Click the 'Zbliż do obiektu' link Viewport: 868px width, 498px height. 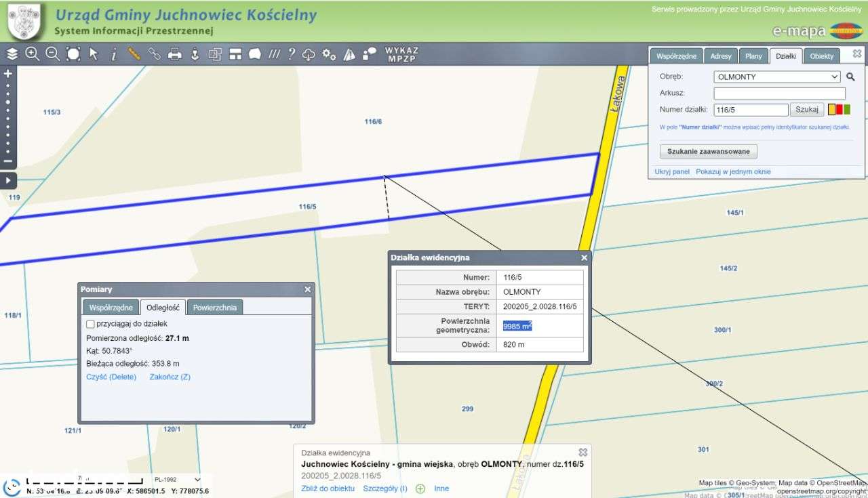(x=328, y=489)
